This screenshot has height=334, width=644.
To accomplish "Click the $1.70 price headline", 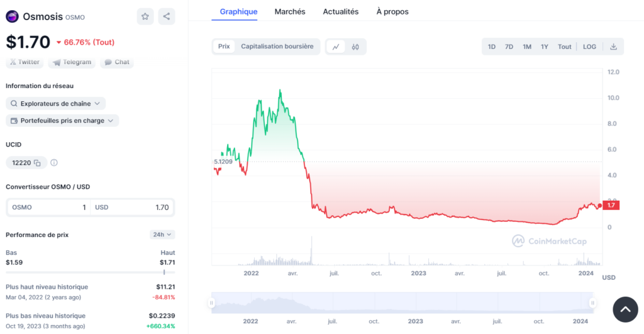I will (28, 42).
